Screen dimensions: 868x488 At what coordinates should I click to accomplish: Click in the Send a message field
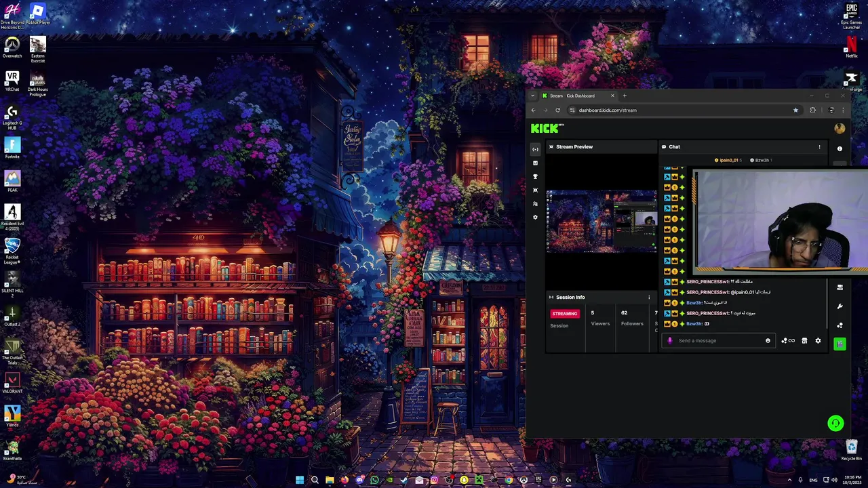click(x=719, y=341)
